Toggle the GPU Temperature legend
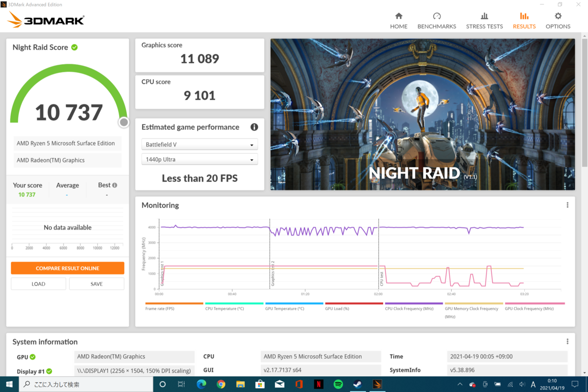The image size is (588, 392). pyautogui.click(x=294, y=307)
